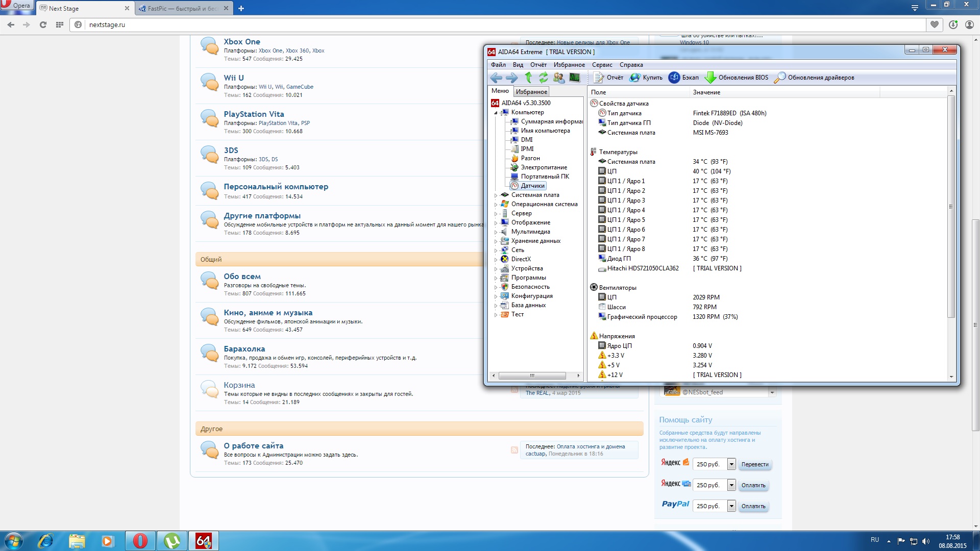Open the PayPal amount dropdown
The image size is (980, 551).
(x=731, y=506)
